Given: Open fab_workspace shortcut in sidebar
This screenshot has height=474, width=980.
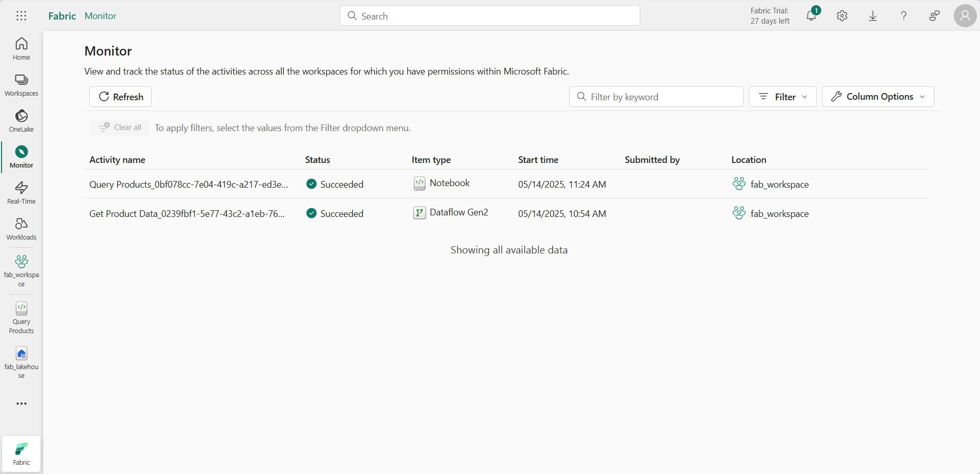Looking at the screenshot, I should pos(22,270).
